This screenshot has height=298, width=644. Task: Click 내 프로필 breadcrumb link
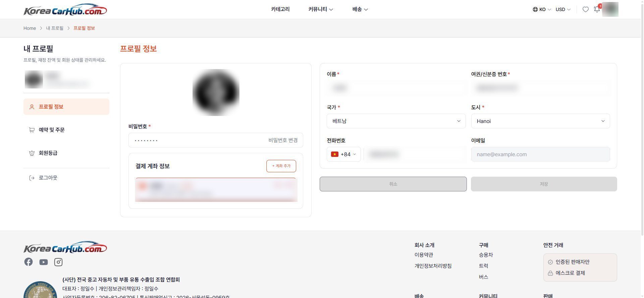tap(55, 28)
